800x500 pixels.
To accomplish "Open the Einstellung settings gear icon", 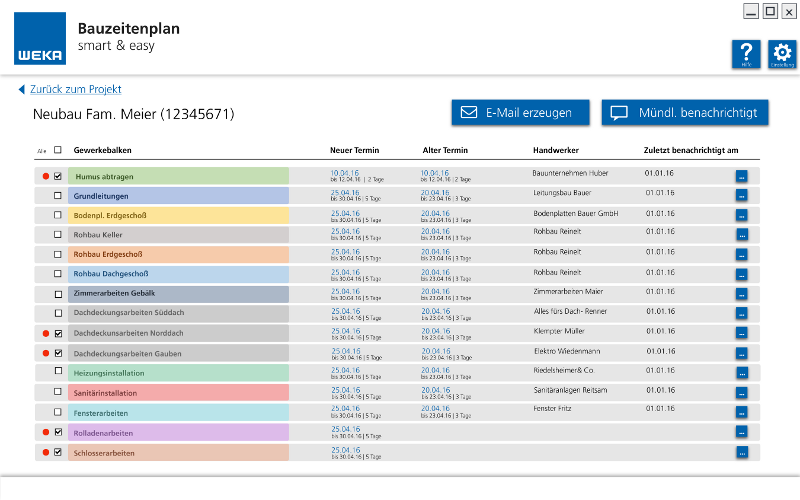I will (x=781, y=54).
